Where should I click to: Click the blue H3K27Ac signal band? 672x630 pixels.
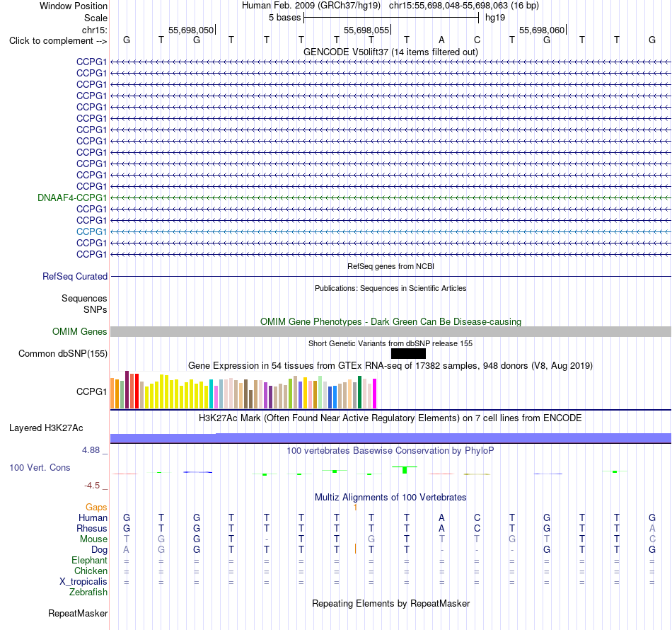tap(390, 438)
